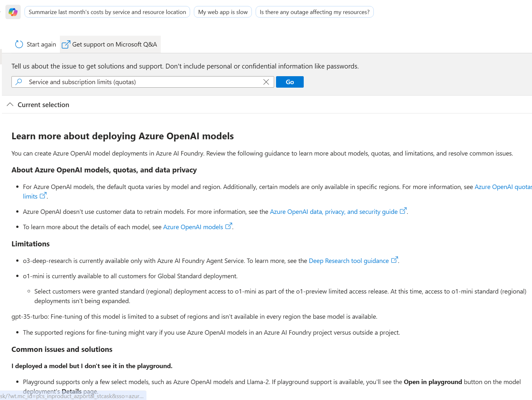Click the 'Common issues and solutions' heading
This screenshot has height=400, width=532.
[x=62, y=349]
